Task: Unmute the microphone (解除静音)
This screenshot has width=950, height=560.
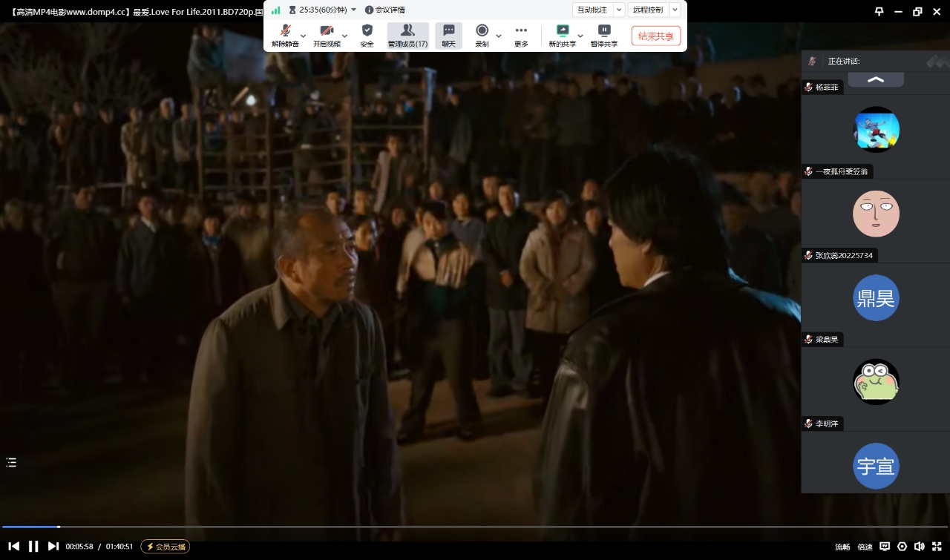Action: (285, 35)
